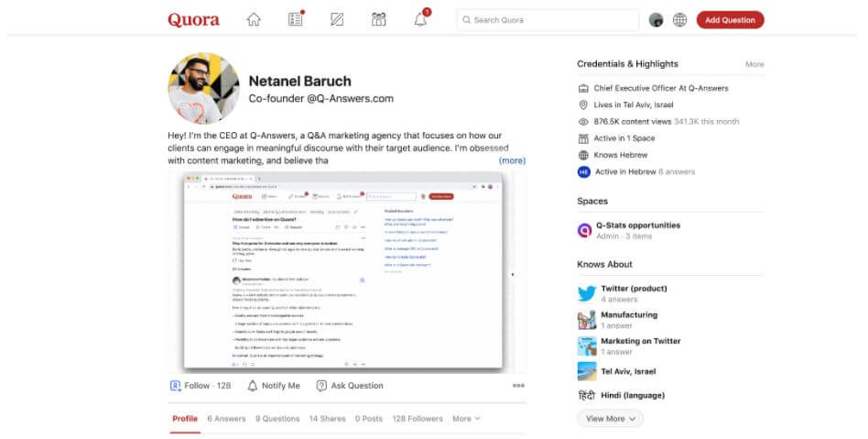The image size is (868, 439).
Task: Switch to the 128 Followers tab
Action: [x=418, y=419]
